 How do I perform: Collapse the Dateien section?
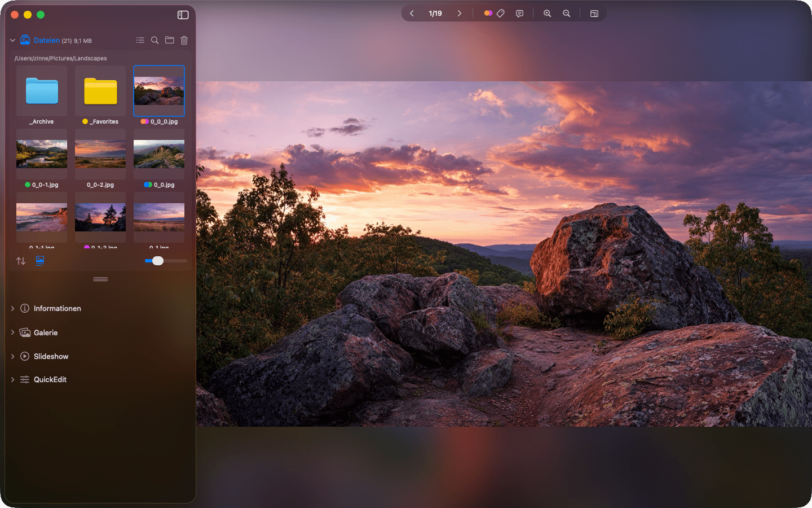[12, 40]
